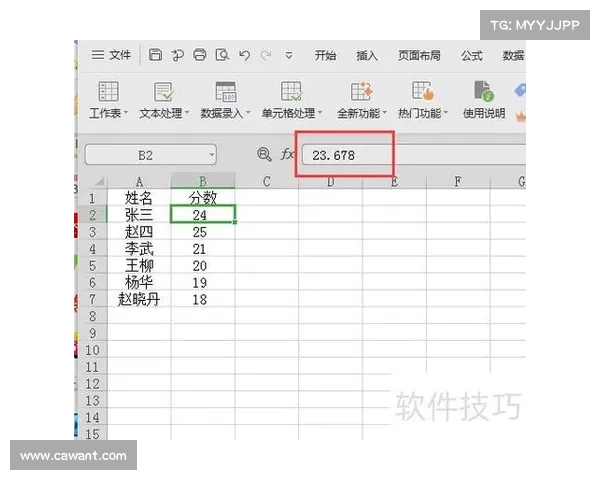Click the Save icon in quick toolbar
The image size is (600, 480).
(155, 55)
